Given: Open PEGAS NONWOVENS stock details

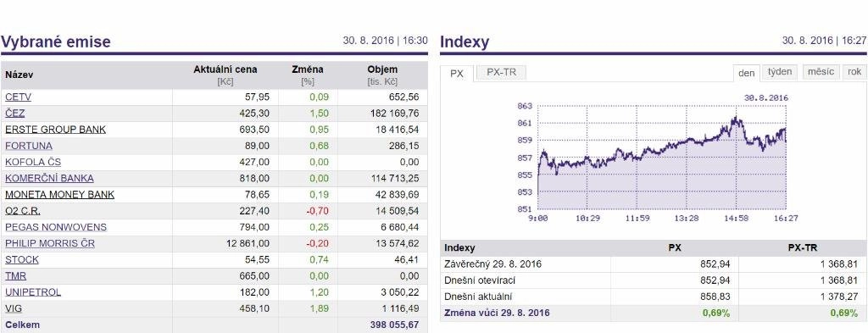Looking at the screenshot, I should pyautogui.click(x=56, y=227).
